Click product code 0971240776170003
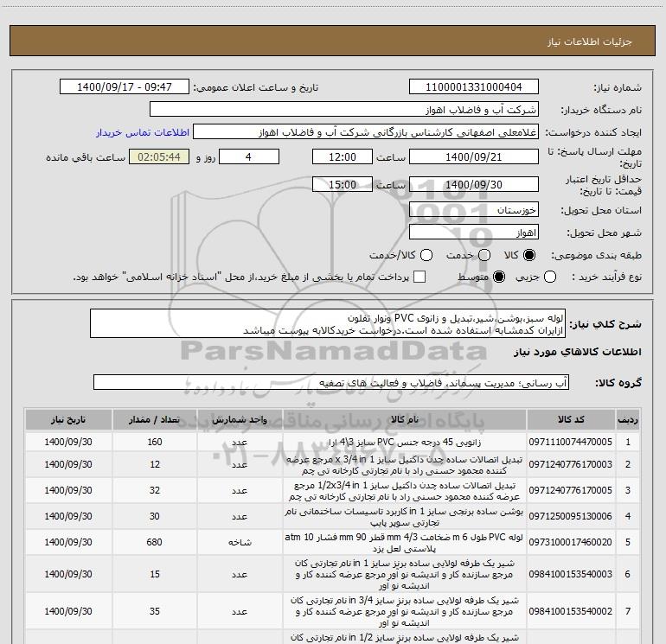The width and height of the screenshot is (666, 644). point(571,465)
